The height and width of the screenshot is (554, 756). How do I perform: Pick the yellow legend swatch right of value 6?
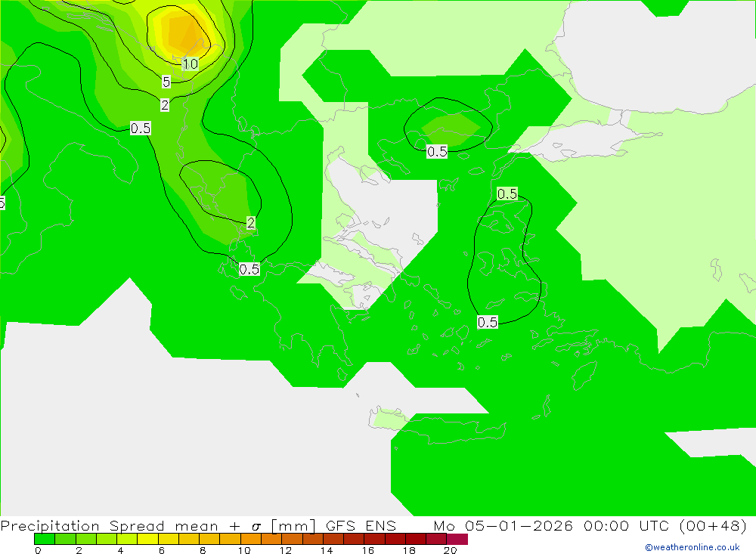point(169,539)
